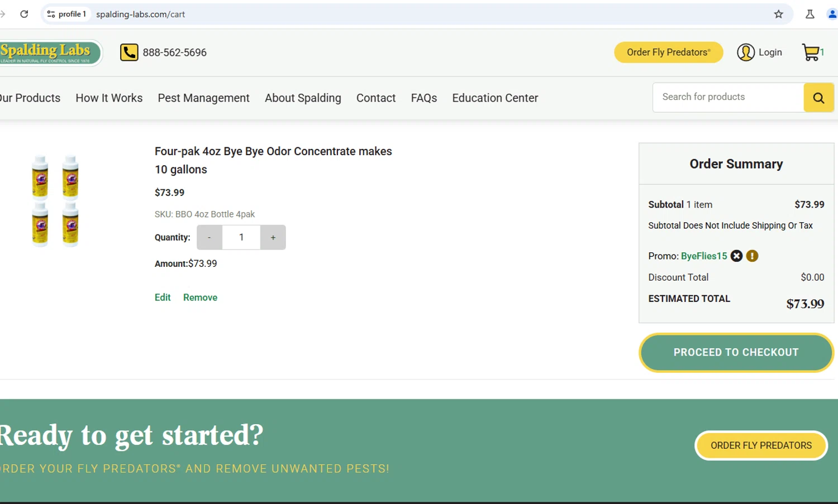Click the ORDER FLY PREDATORS footer button
This screenshot has width=838, height=504.
(x=761, y=445)
